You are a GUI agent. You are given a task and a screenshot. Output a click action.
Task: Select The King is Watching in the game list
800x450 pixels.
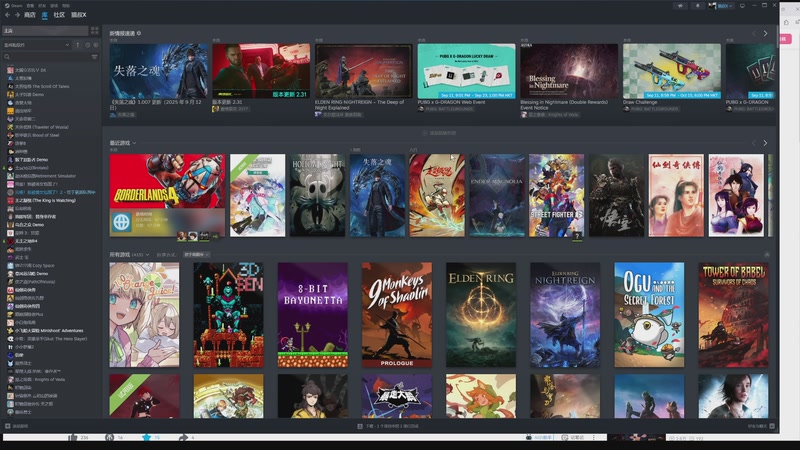tap(45, 201)
